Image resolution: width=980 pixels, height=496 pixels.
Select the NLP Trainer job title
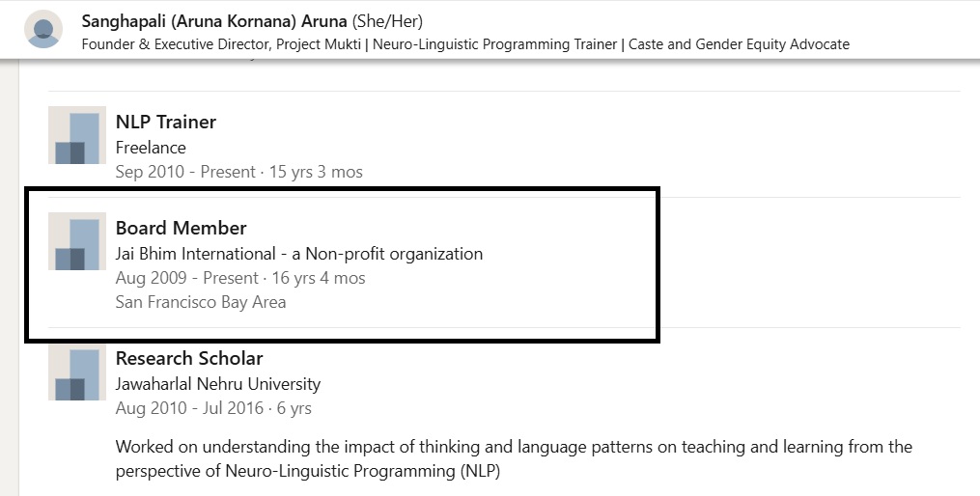[x=166, y=122]
